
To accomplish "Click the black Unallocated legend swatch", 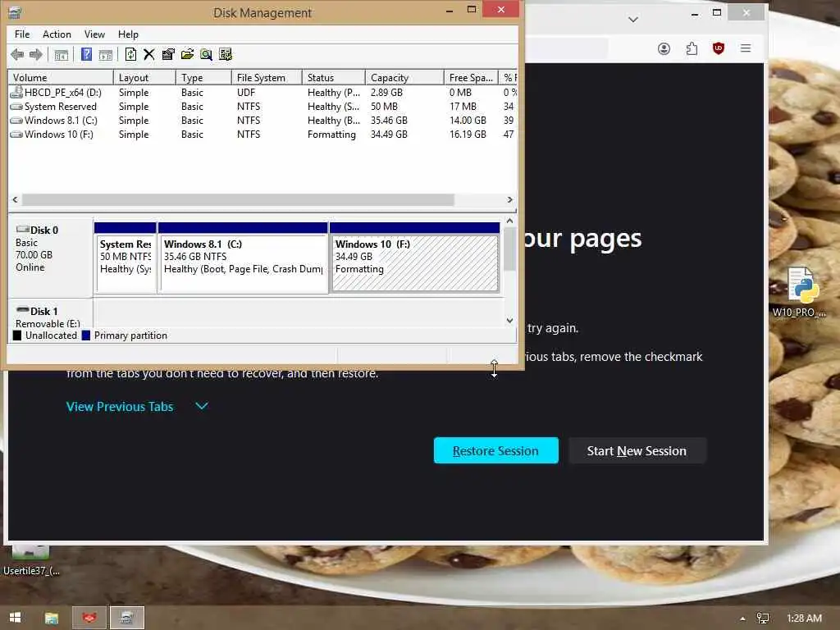I will tap(17, 336).
